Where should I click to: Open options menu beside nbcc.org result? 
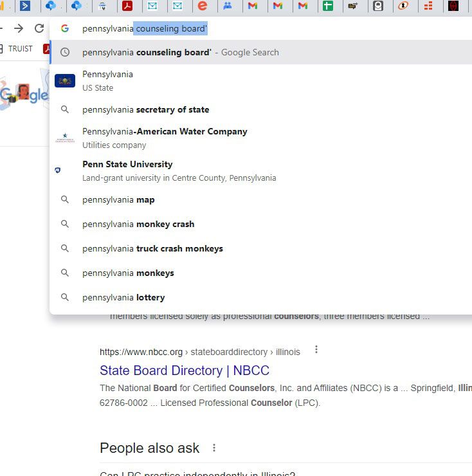pos(316,350)
